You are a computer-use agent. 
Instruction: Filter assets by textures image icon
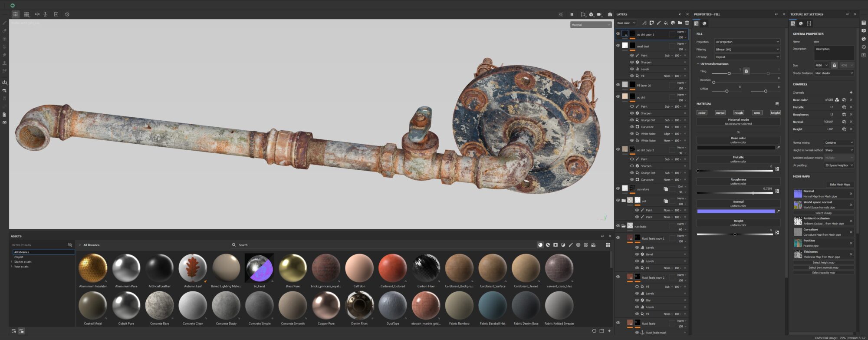tap(593, 245)
